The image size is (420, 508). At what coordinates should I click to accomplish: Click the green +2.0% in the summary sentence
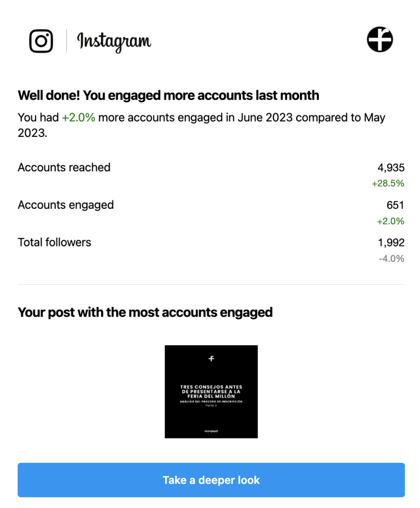point(78,118)
